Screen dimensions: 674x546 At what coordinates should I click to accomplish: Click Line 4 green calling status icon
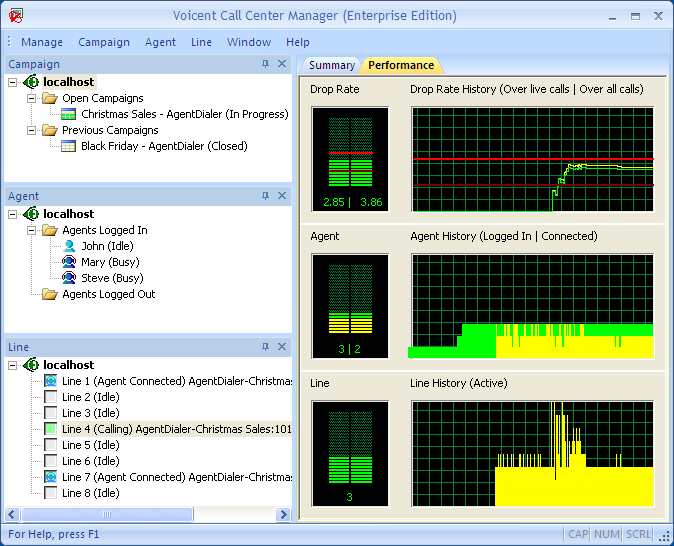coord(51,429)
